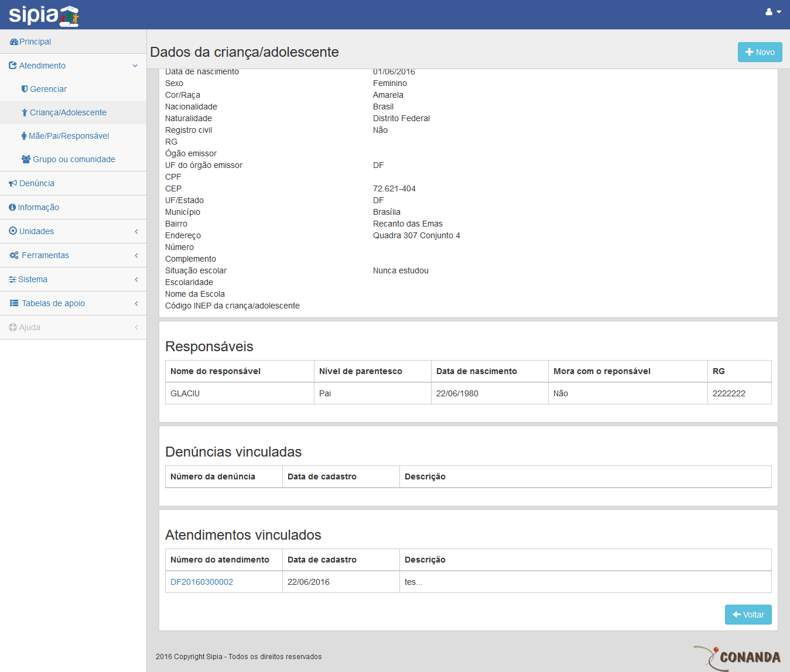This screenshot has height=672, width=790.
Task: Click the tes... description cell
Action: (586, 582)
